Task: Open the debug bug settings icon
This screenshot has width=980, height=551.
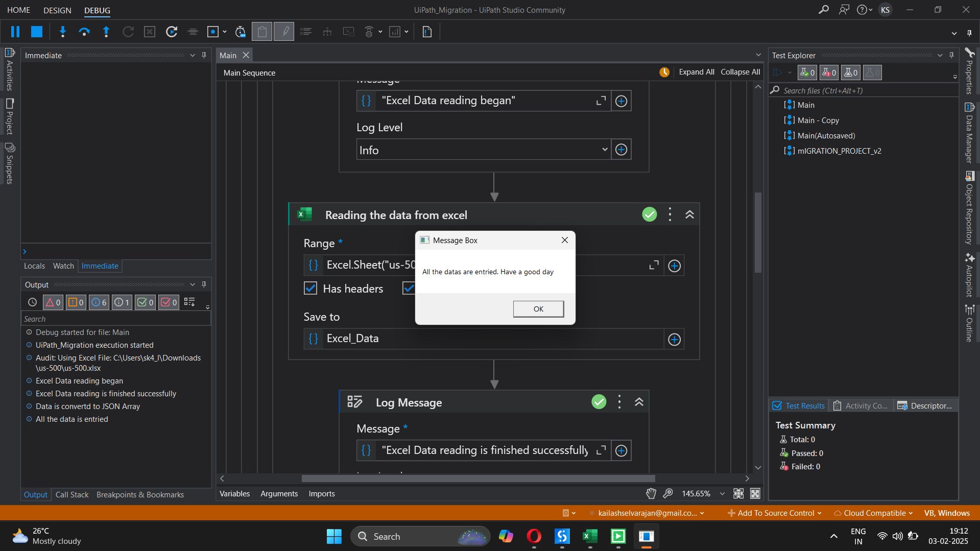Action: 369,32
